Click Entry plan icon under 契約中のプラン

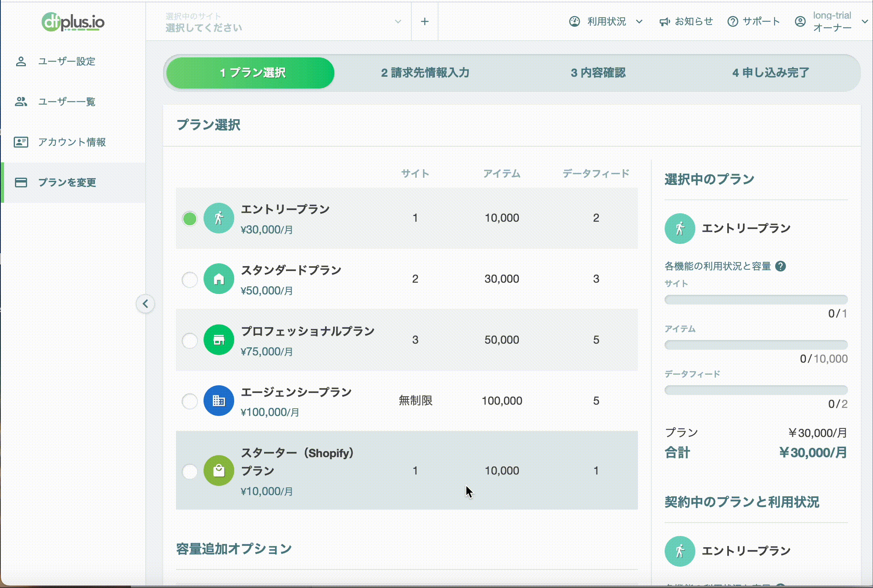[x=680, y=551]
